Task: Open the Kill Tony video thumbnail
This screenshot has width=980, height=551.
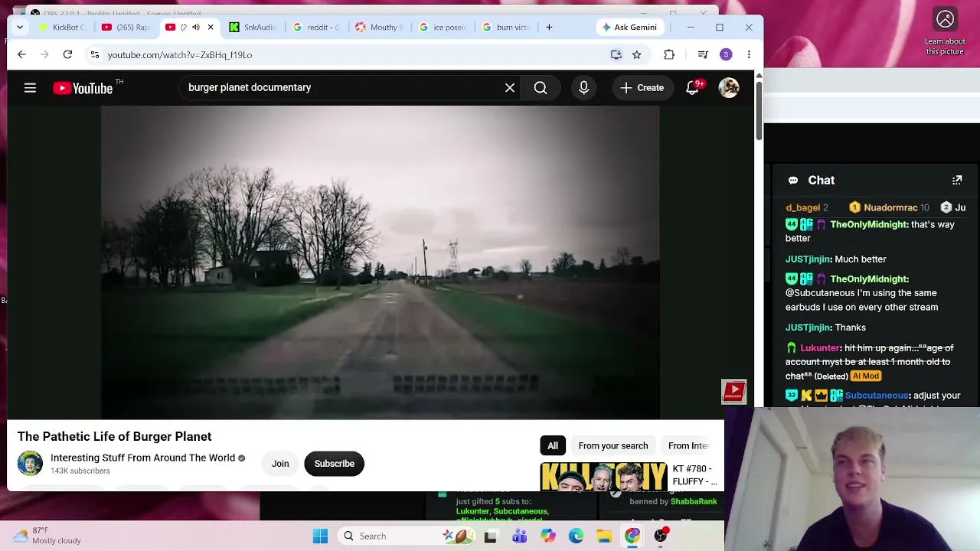Action: (603, 476)
